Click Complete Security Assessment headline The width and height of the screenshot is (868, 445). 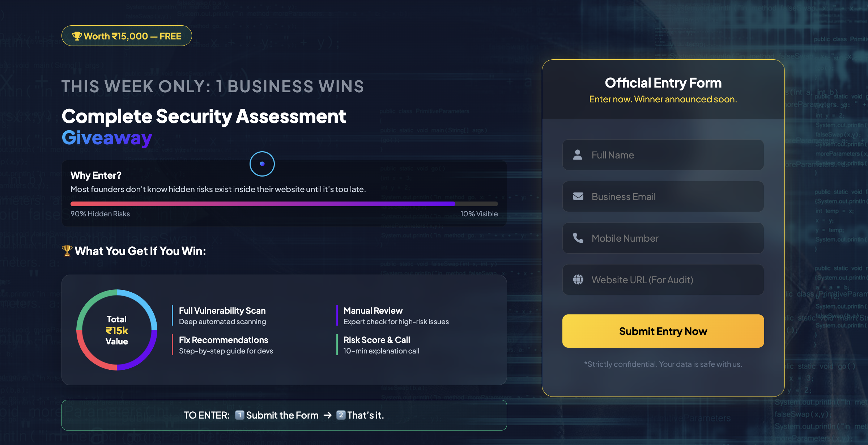pos(204,116)
